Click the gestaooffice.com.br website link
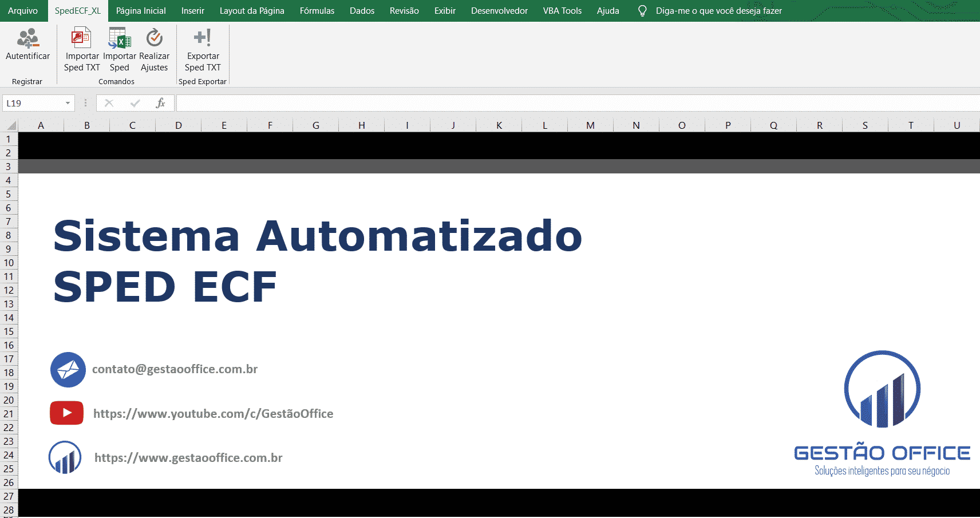The height and width of the screenshot is (518, 980). [x=188, y=457]
